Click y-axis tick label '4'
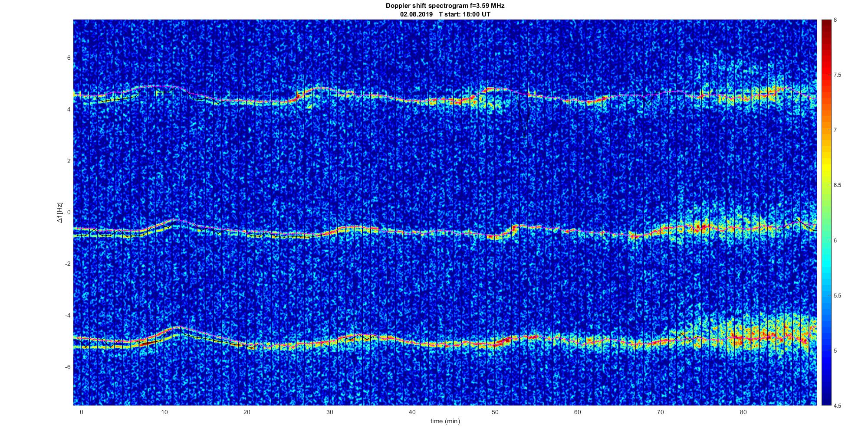The height and width of the screenshot is (435, 868). point(69,110)
